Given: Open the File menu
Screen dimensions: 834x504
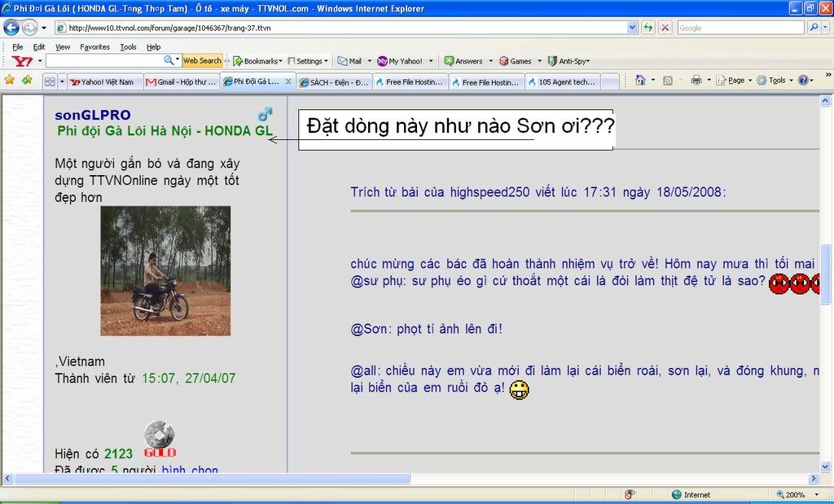Looking at the screenshot, I should tap(18, 46).
